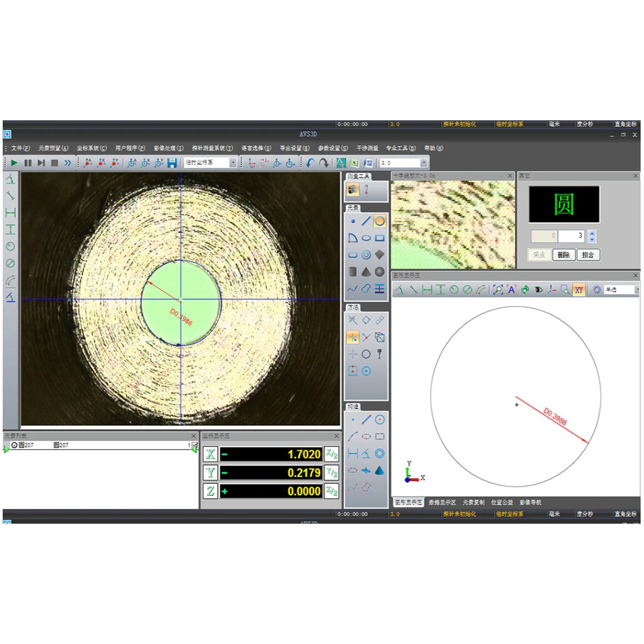644x644 pixels.
Task: Select the circle measurement tool
Action: [380, 221]
